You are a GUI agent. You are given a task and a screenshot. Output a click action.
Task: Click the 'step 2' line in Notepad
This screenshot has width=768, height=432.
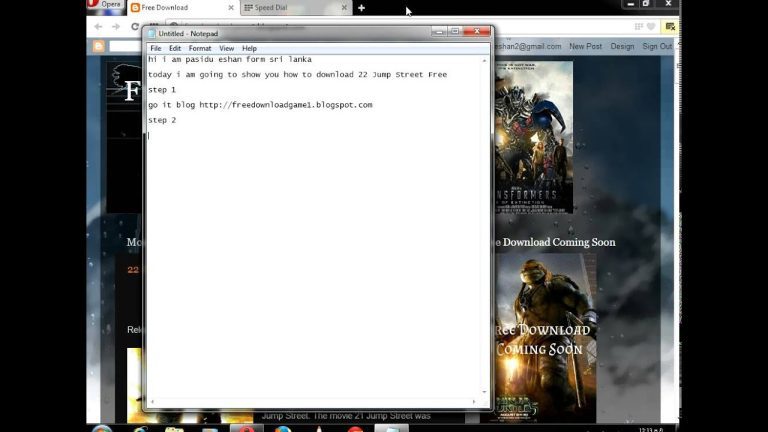pyautogui.click(x=162, y=120)
